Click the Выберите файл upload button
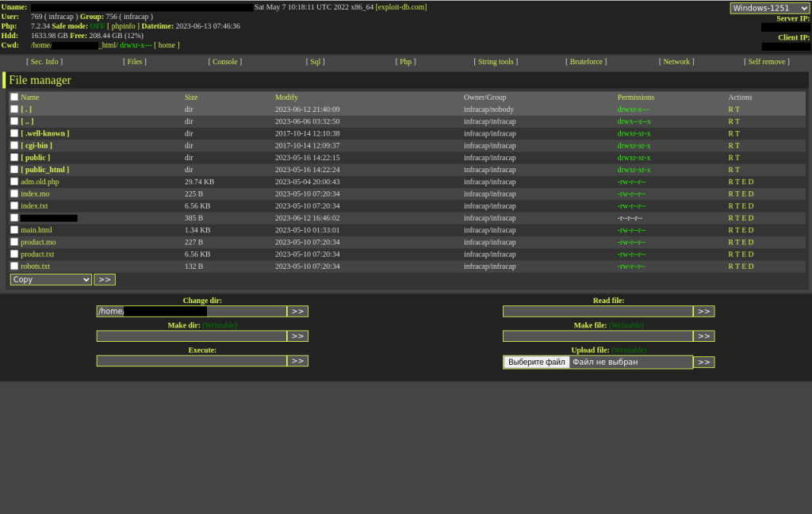The height and width of the screenshot is (514, 812). (536, 362)
